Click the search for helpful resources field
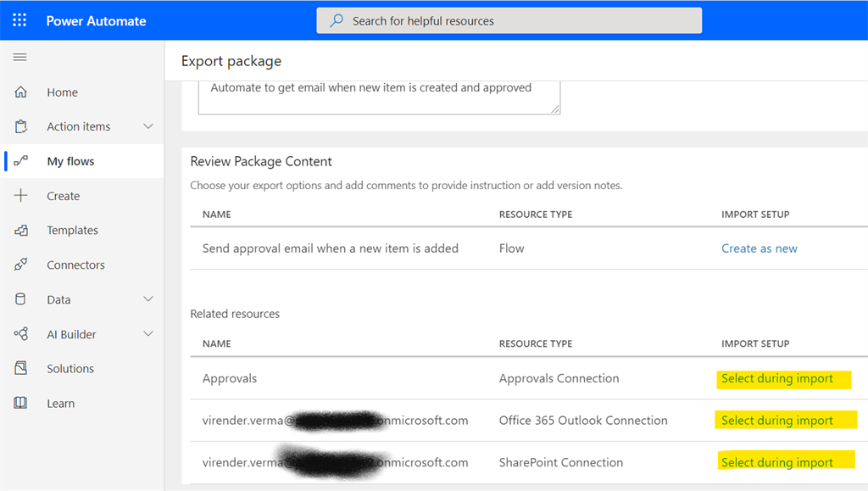Viewport: 868px width, 491px height. pos(509,20)
